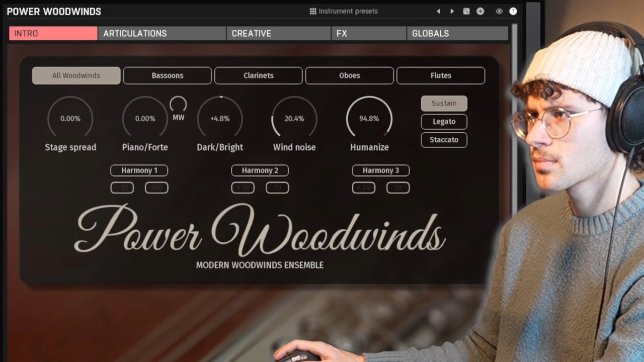Enable the Legato articulation

tap(444, 122)
